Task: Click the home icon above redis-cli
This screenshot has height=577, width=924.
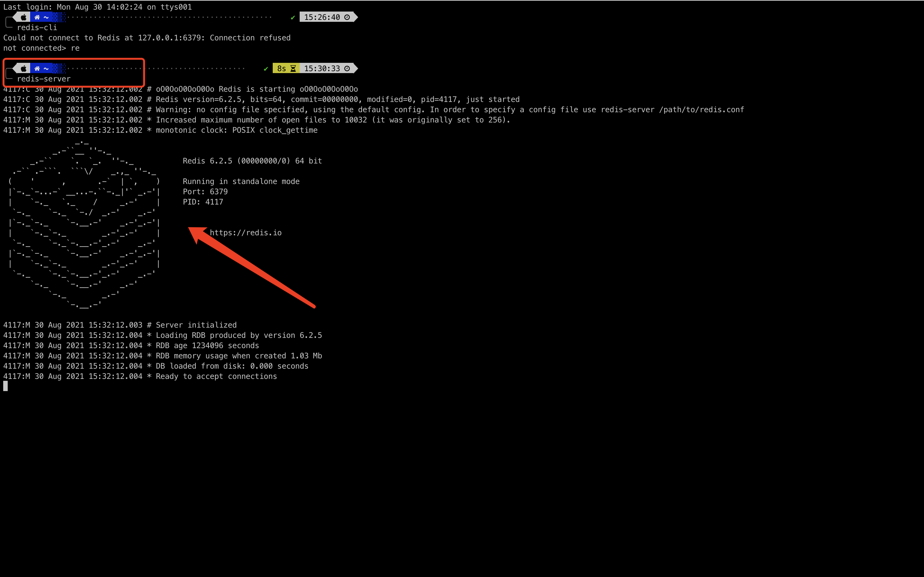Action: pyautogui.click(x=37, y=17)
